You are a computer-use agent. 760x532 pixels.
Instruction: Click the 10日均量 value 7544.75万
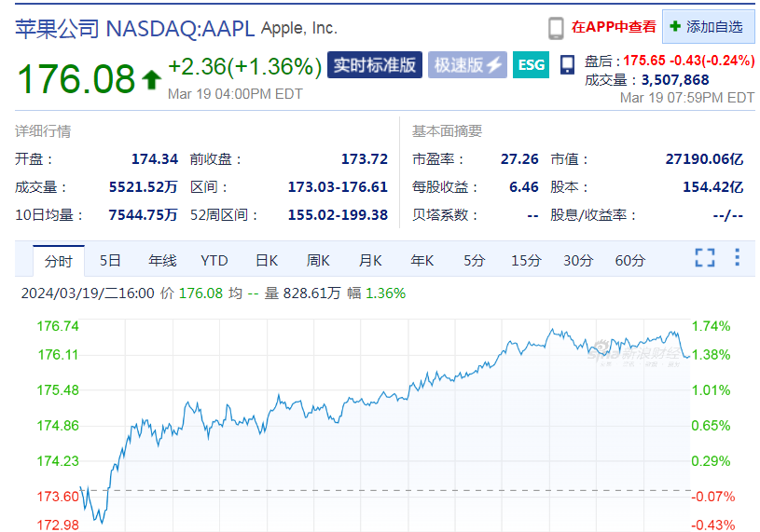tap(143, 214)
